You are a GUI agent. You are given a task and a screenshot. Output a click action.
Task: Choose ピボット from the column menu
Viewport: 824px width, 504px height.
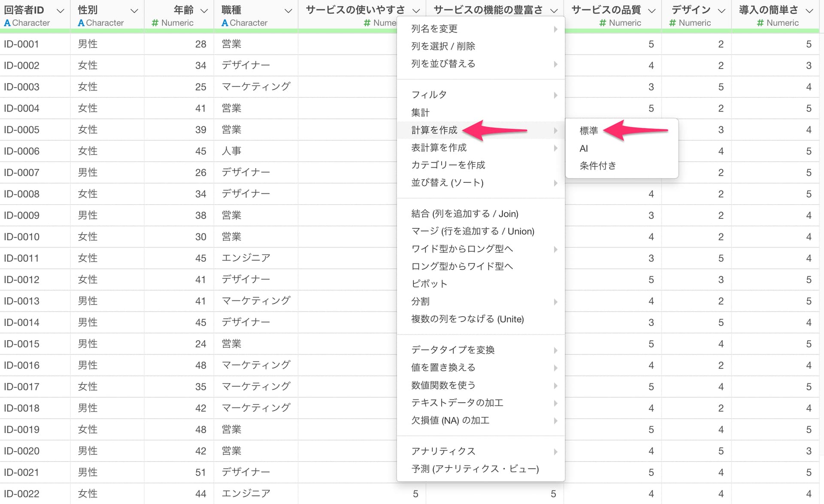coord(429,284)
